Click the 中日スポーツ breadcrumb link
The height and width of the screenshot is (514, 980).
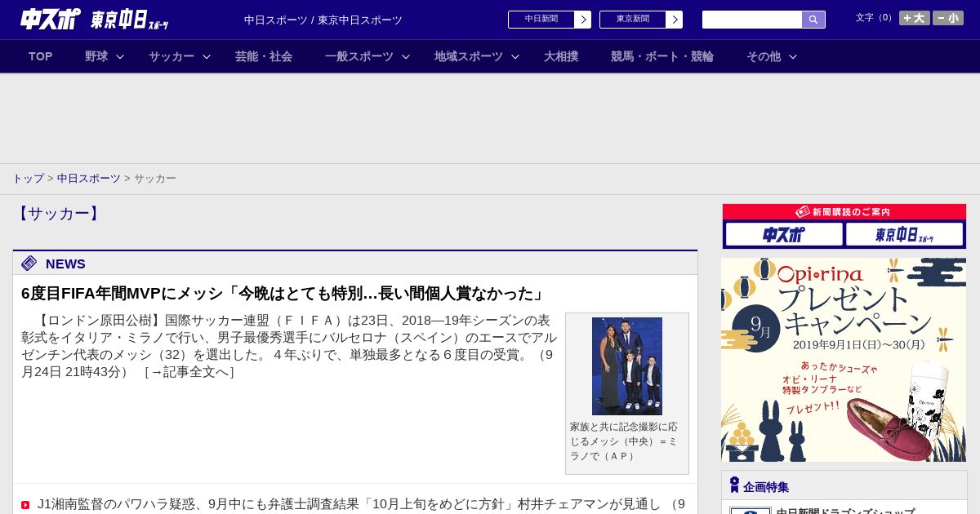point(89,179)
